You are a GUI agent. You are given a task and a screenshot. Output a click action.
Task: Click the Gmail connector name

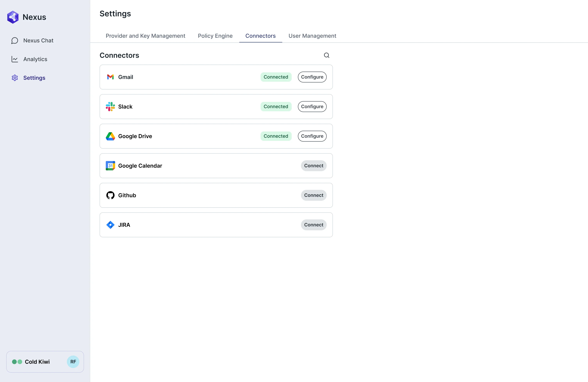point(125,77)
